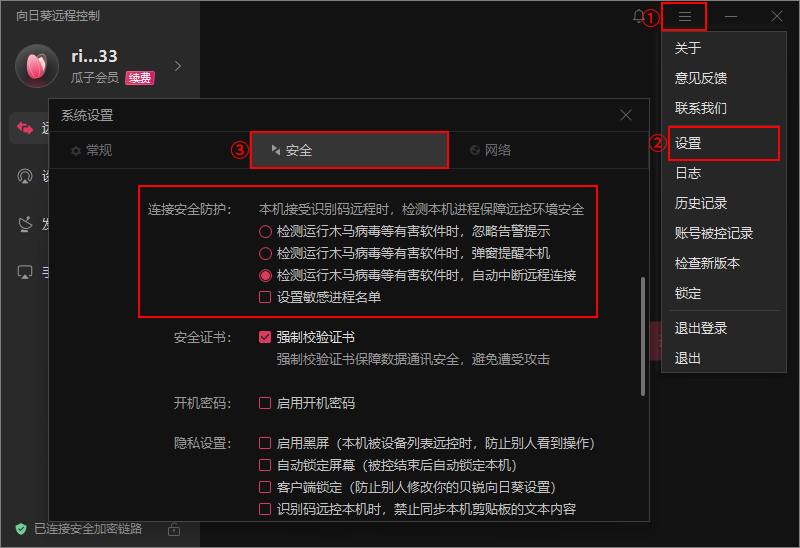Image resolution: width=800 pixels, height=548 pixels.
Task: Select the remote assist arrows sidebar icon
Action: [x=25, y=128]
